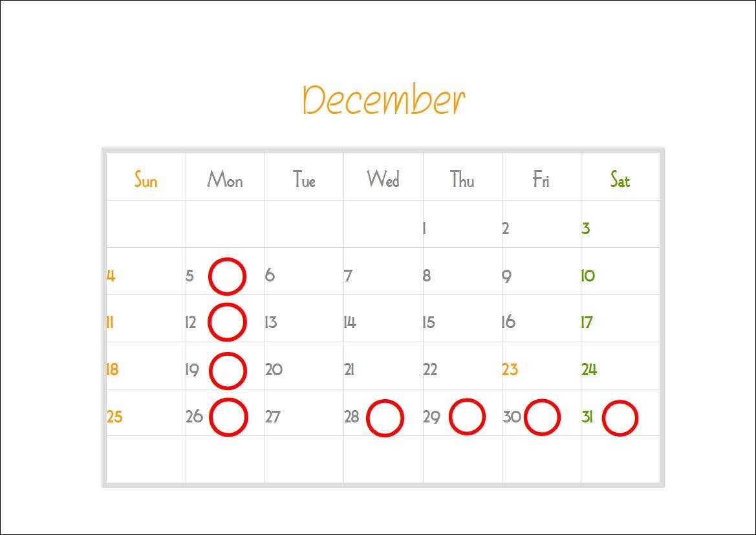Image resolution: width=756 pixels, height=535 pixels.
Task: Click the red circle next to 5
Action: point(227,276)
